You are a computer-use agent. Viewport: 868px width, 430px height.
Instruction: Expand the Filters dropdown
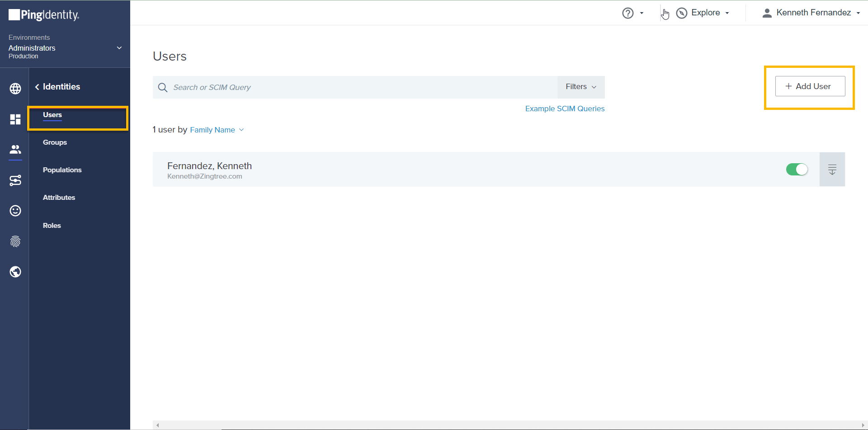581,87
